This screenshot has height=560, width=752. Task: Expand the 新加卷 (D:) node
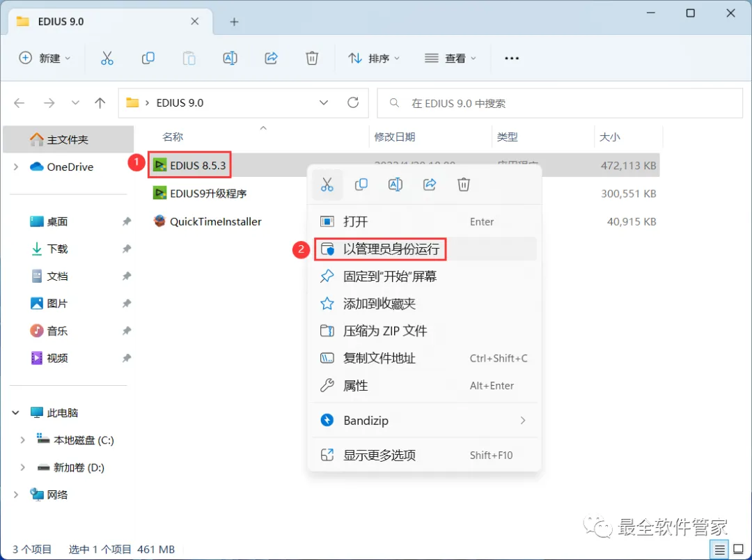[x=22, y=467]
